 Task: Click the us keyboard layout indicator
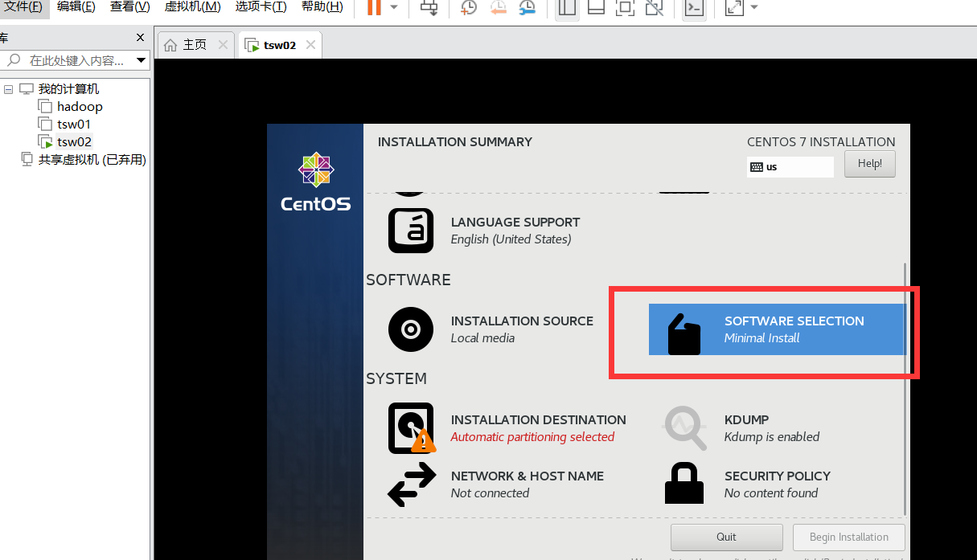point(790,167)
